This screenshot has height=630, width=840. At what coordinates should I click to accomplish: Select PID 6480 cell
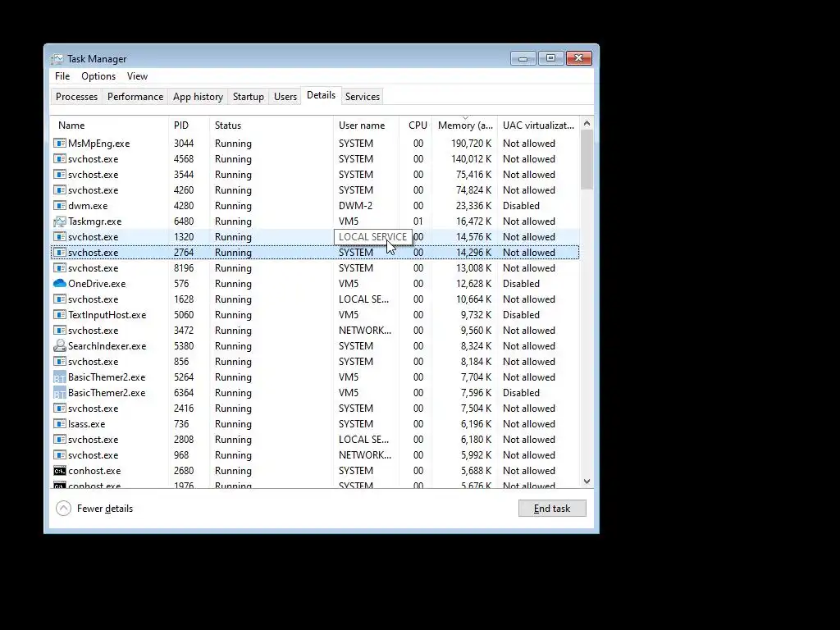click(x=184, y=221)
